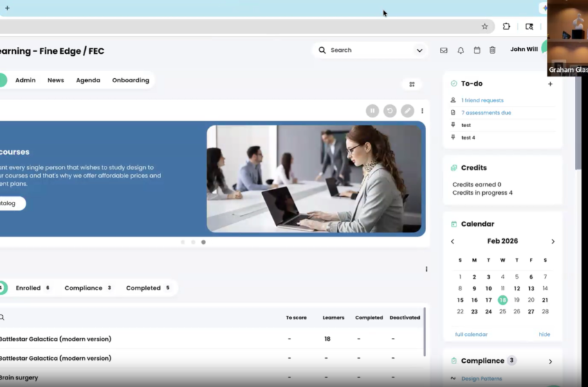
Task: Go to next month in calendar
Action: point(553,242)
